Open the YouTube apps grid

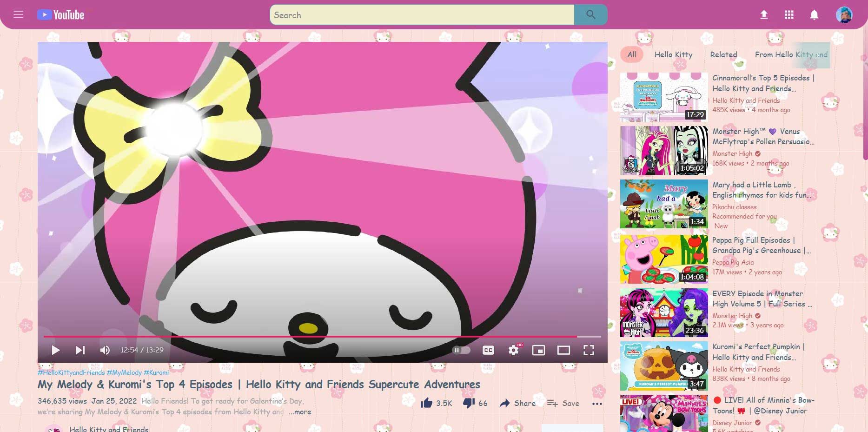pyautogui.click(x=789, y=15)
